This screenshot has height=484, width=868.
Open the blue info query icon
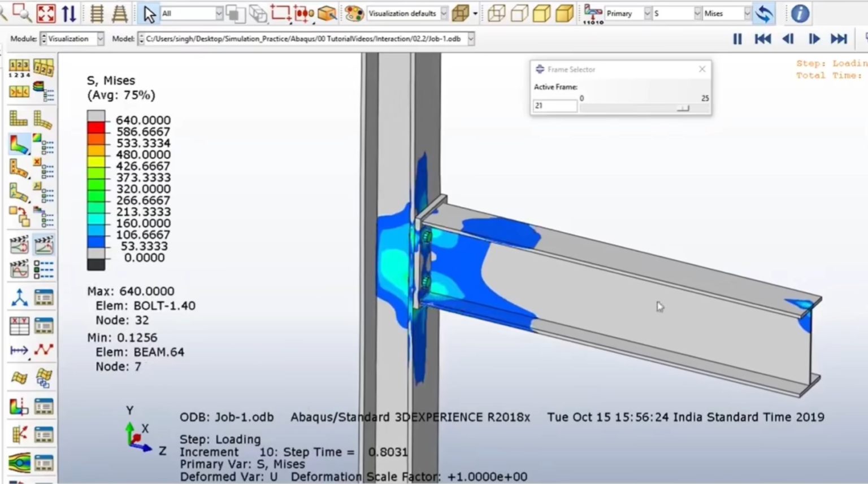click(x=800, y=14)
